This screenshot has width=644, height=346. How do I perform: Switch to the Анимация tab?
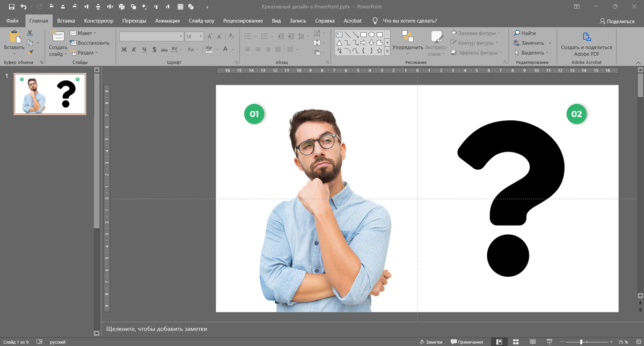167,21
